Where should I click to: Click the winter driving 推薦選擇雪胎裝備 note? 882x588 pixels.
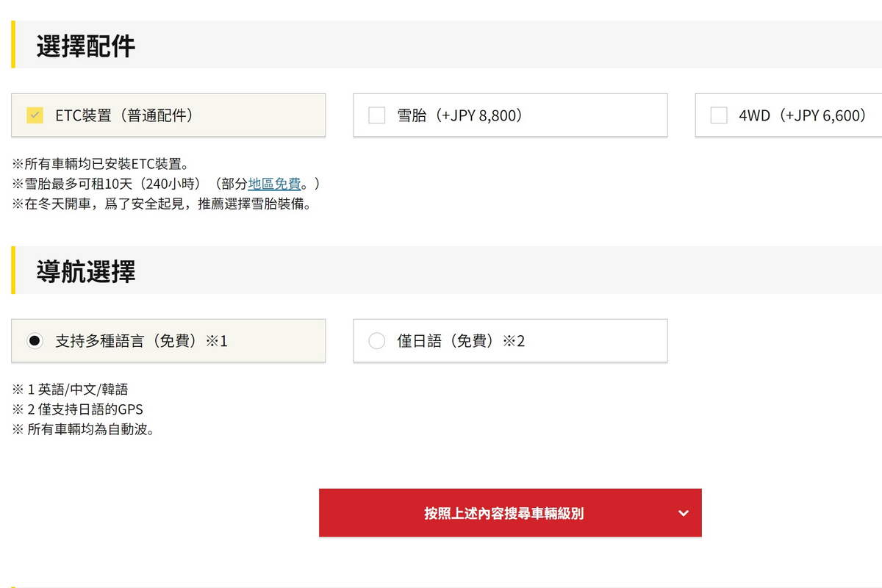pyautogui.click(x=162, y=204)
